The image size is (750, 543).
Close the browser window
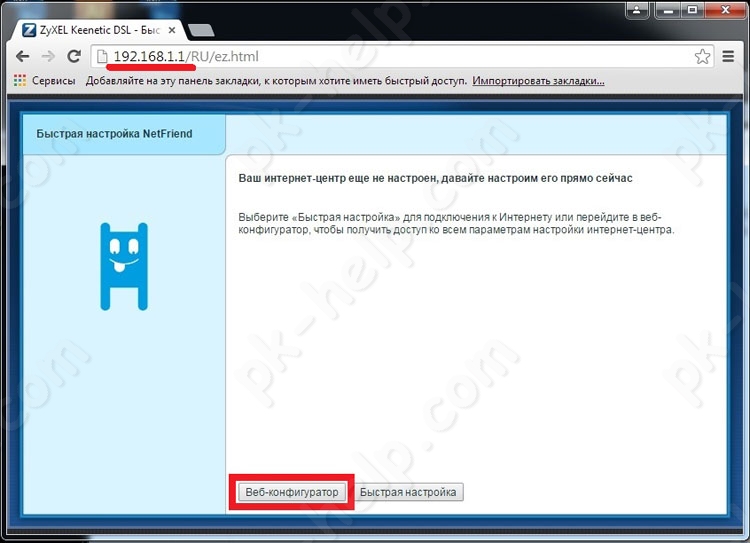tap(725, 9)
